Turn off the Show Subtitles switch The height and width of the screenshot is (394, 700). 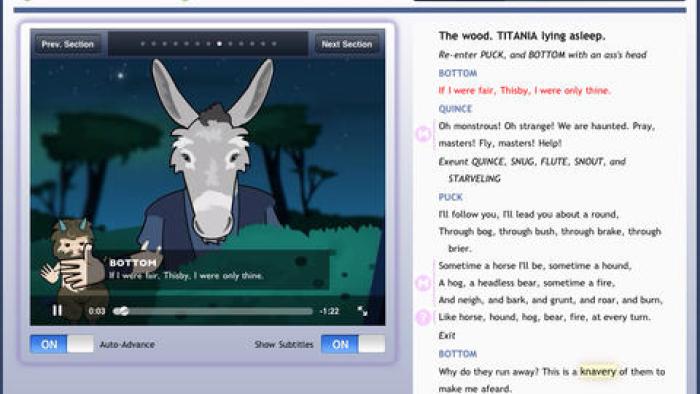tap(353, 344)
